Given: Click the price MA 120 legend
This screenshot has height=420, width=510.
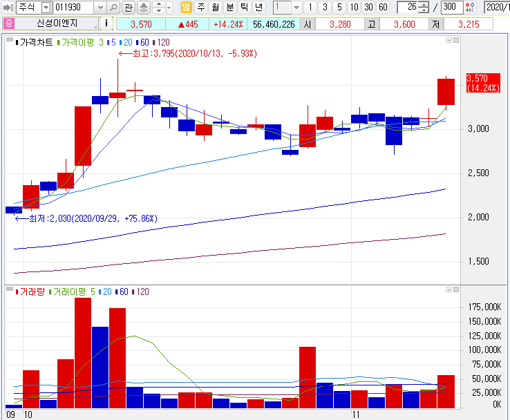Looking at the screenshot, I should 161,42.
